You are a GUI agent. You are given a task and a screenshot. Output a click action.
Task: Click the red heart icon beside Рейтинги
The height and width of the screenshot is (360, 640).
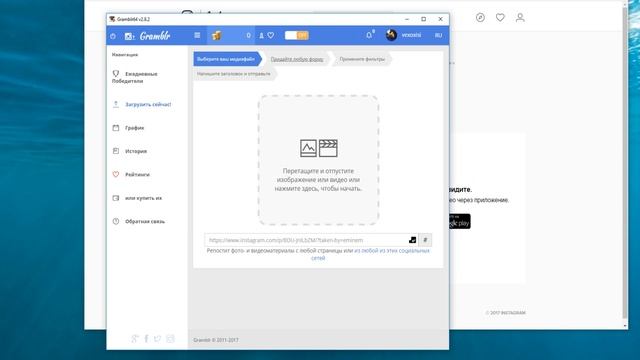116,174
